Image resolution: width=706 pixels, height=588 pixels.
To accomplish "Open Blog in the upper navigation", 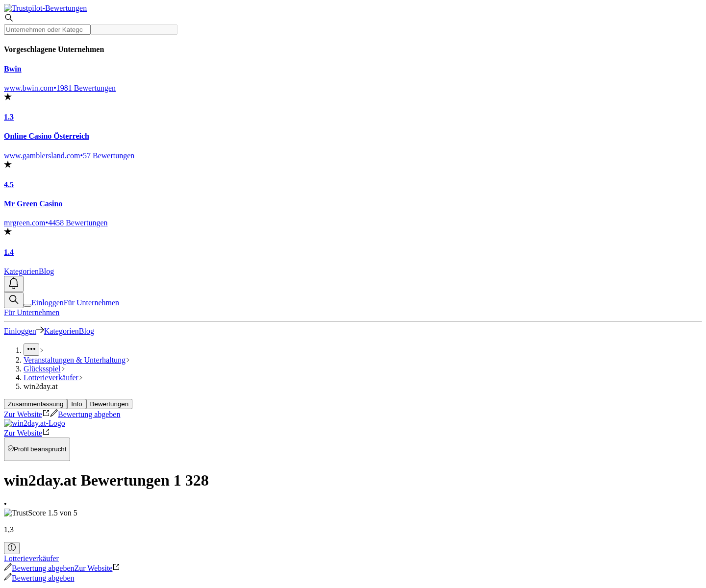I will click(x=47, y=271).
